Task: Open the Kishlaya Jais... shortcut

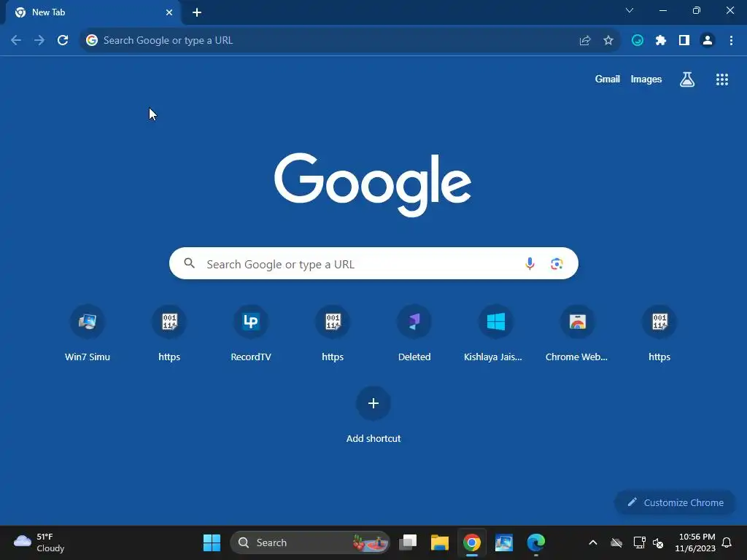Action: coord(494,334)
